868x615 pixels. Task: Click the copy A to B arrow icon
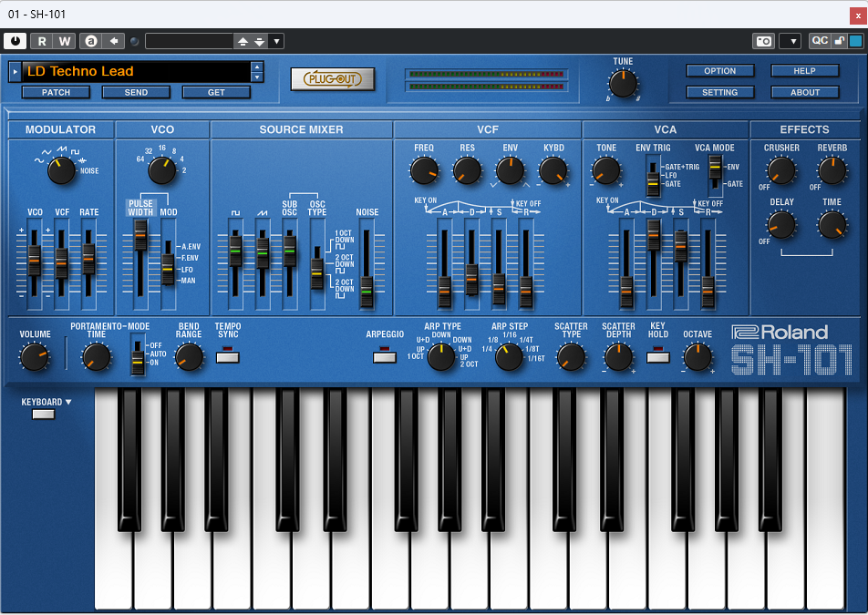coord(113,41)
